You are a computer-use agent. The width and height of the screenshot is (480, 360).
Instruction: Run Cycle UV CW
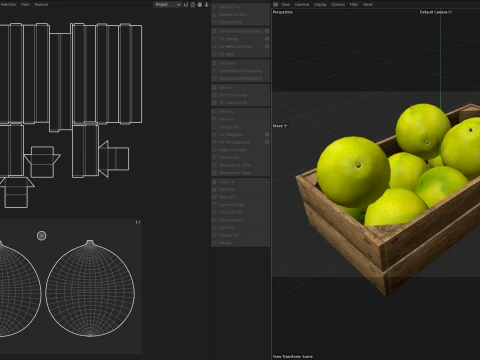tap(240, 212)
